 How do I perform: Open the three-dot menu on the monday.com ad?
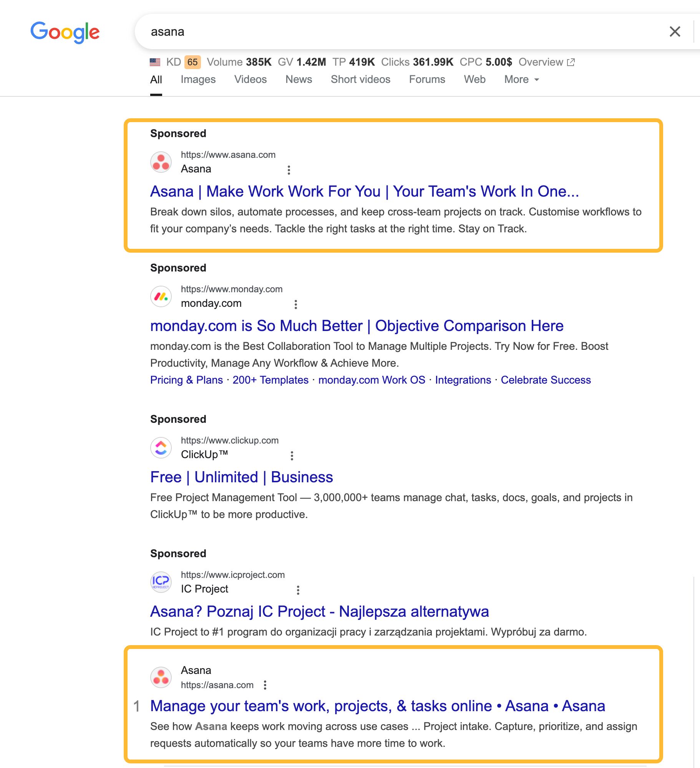296,304
